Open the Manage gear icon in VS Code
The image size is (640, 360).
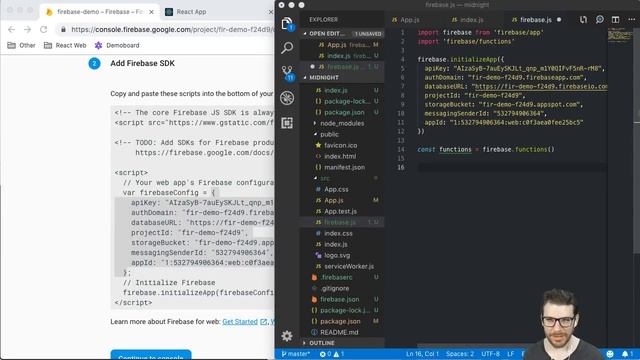(287, 336)
